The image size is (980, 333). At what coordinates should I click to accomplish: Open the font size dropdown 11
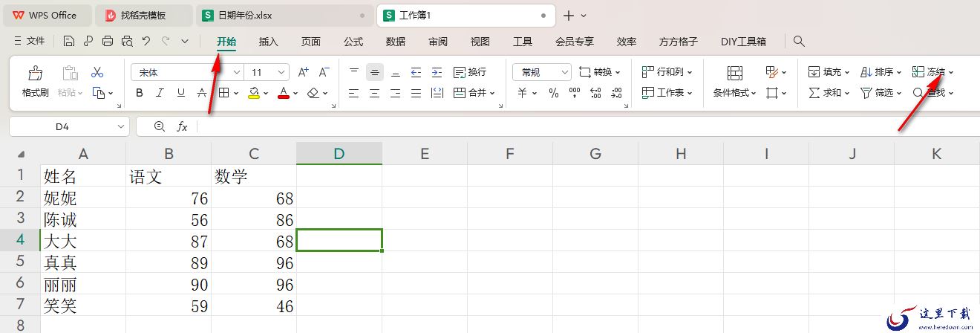click(x=282, y=72)
